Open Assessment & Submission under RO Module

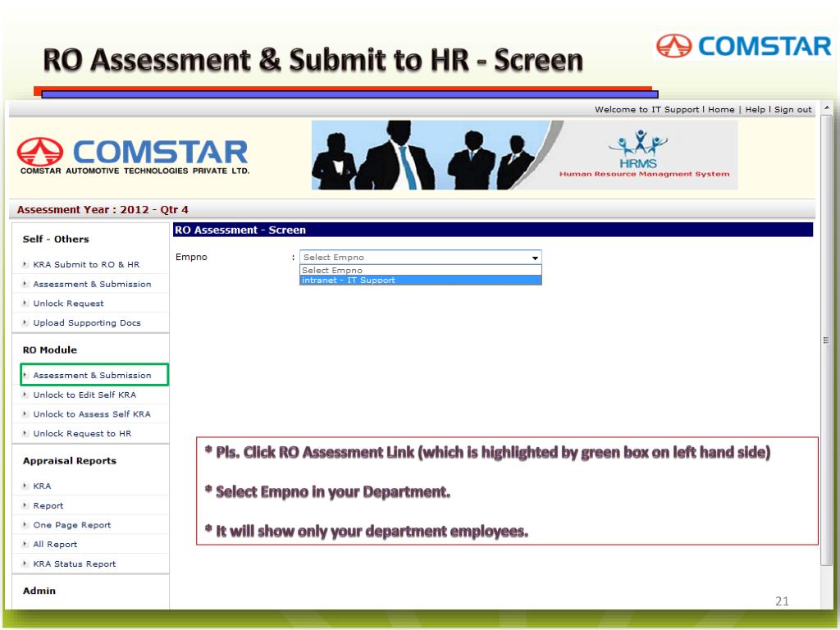tap(92, 375)
